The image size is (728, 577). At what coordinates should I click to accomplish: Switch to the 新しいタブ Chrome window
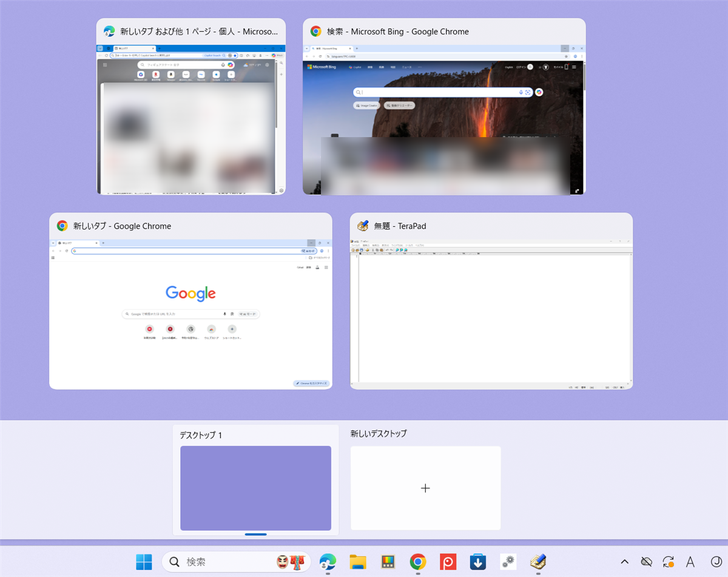click(190, 302)
